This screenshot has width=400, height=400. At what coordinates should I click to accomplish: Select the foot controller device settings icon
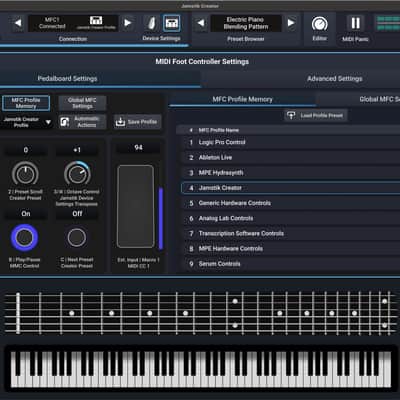click(172, 23)
